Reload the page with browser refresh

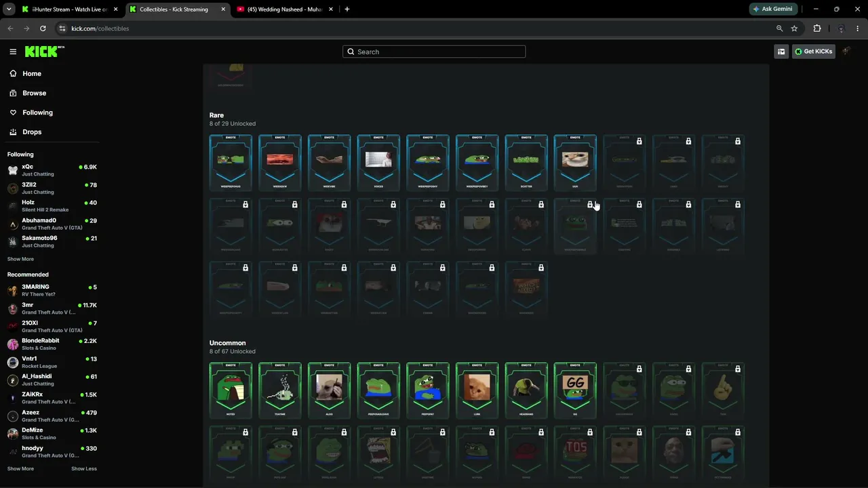pos(43,28)
